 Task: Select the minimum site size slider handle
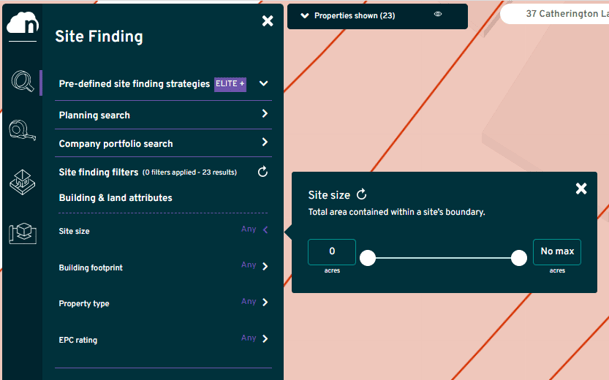(367, 258)
